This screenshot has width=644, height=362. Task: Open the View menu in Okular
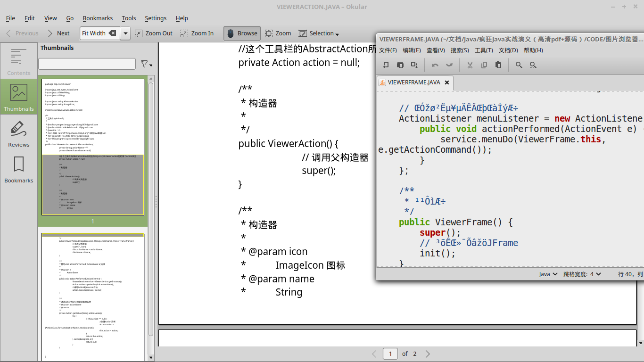[50, 18]
